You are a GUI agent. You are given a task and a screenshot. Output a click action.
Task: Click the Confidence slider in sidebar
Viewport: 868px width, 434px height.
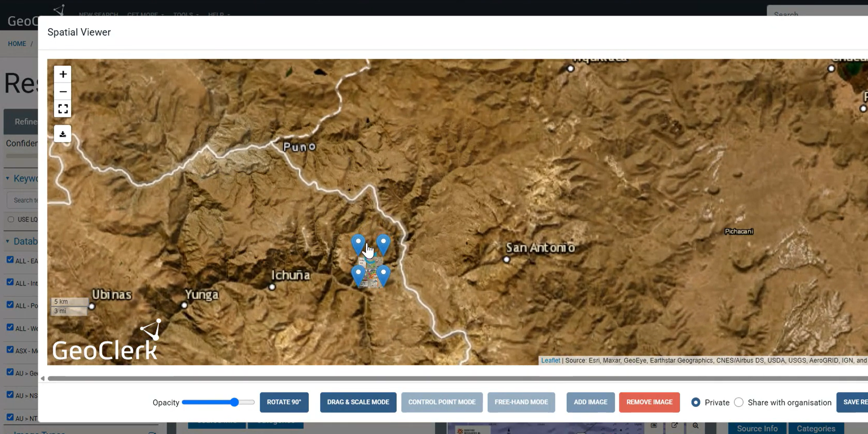point(22,156)
